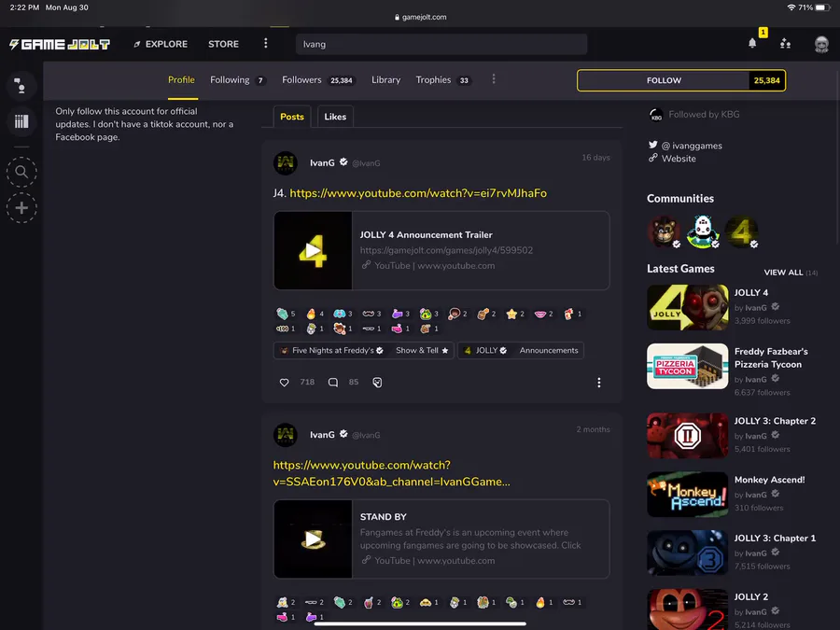Open the J4 YouTube link in post

418,193
